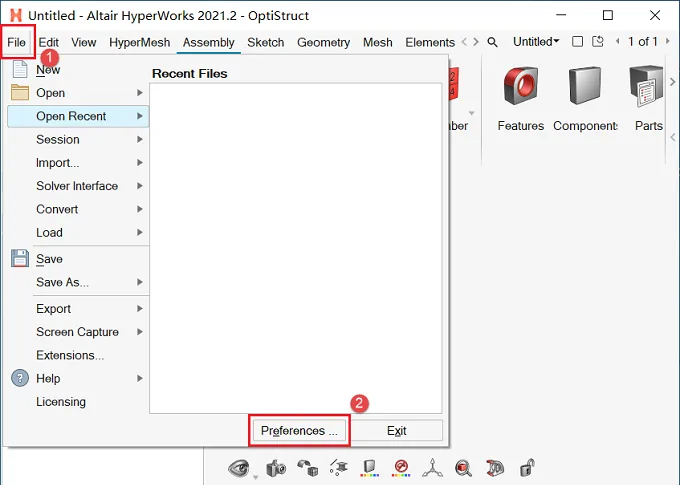Click the gray cube with color bar icon
The width and height of the screenshot is (680, 485).
tap(369, 468)
